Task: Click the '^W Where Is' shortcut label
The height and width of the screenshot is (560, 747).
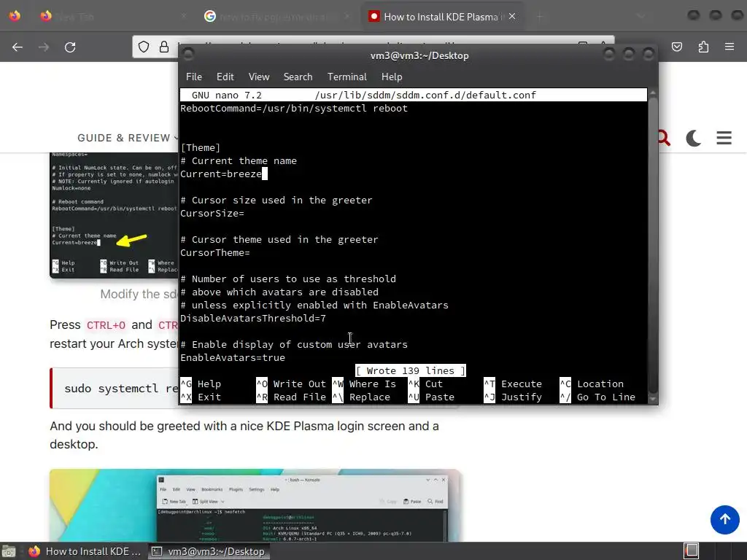Action: 364,384
